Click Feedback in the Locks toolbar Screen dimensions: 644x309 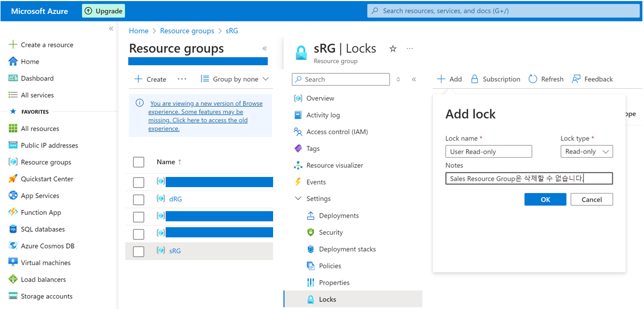(x=592, y=79)
